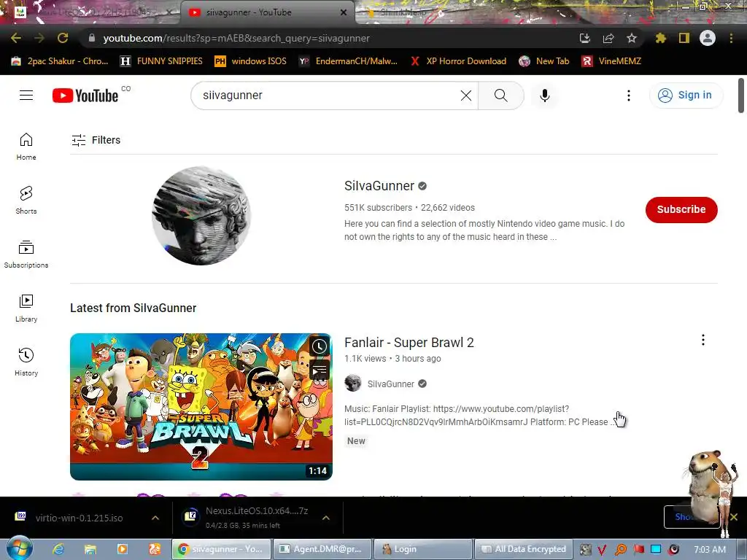Click the YouTube logo

(85, 96)
